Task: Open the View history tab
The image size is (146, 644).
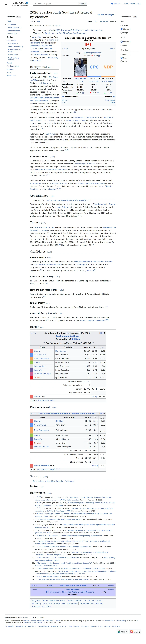Action: (x=103, y=21)
